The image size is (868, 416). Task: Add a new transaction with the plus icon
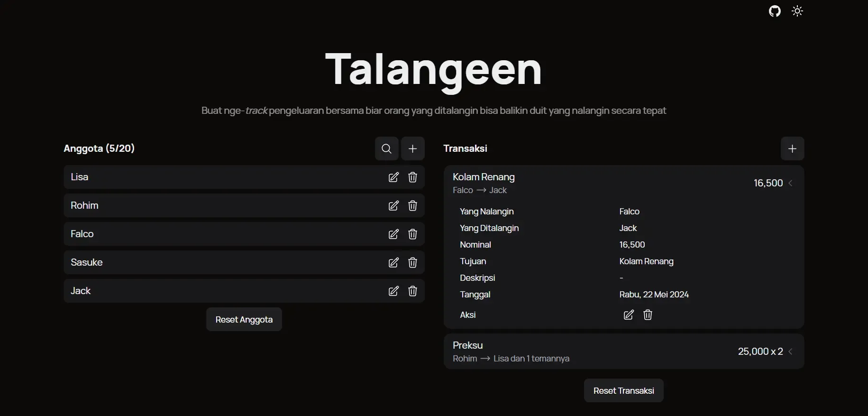point(793,148)
